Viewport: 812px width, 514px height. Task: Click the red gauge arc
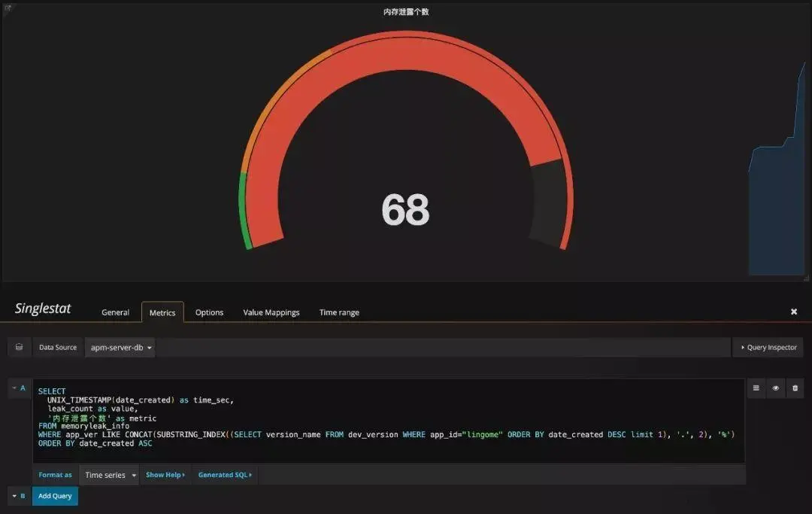(405, 54)
